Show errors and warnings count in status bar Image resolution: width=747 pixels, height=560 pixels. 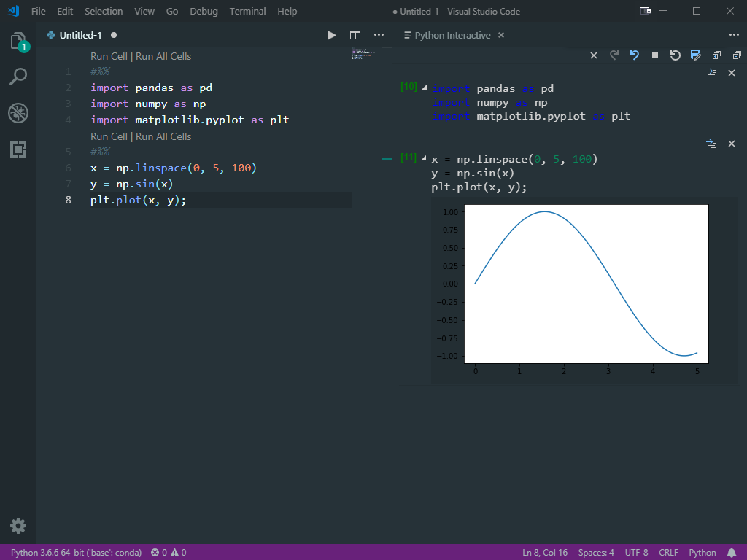point(169,553)
